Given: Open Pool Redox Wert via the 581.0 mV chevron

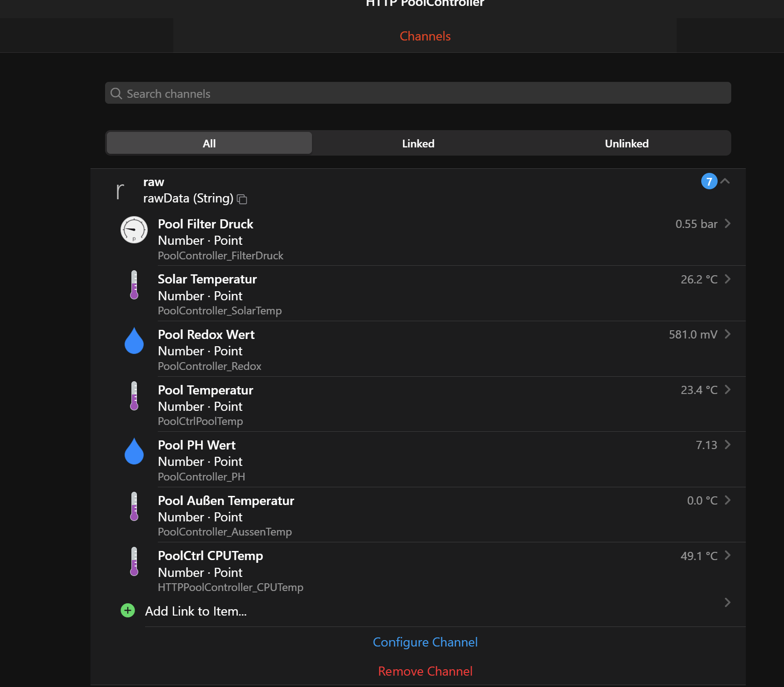Looking at the screenshot, I should pos(728,334).
